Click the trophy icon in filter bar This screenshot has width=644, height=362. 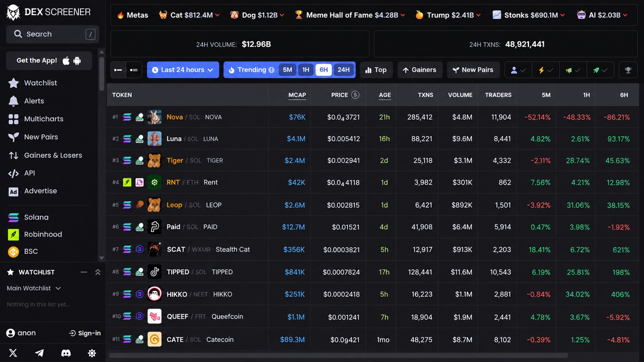point(628,70)
